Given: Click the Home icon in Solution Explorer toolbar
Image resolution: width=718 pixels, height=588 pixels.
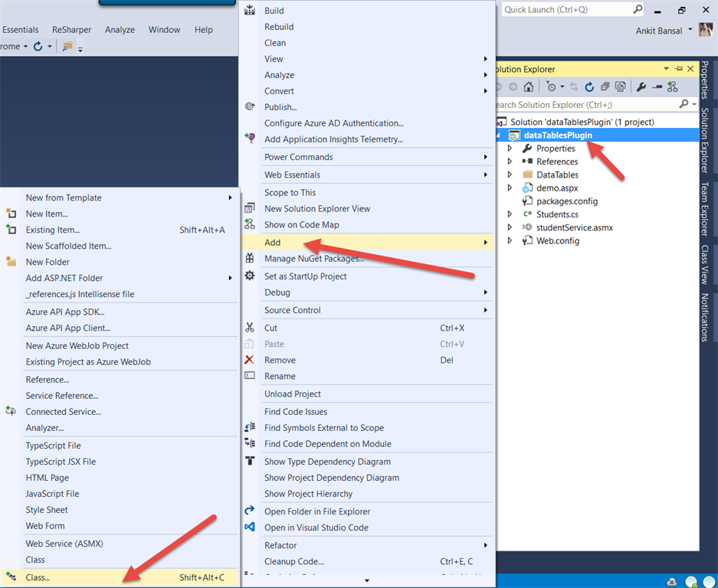Looking at the screenshot, I should coord(529,87).
